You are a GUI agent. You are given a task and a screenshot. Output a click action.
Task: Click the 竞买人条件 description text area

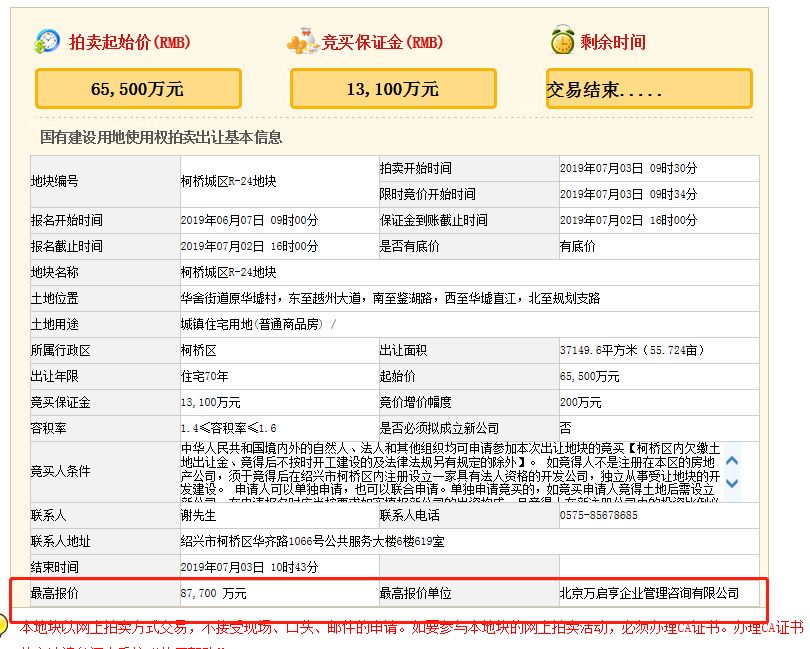click(x=450, y=471)
